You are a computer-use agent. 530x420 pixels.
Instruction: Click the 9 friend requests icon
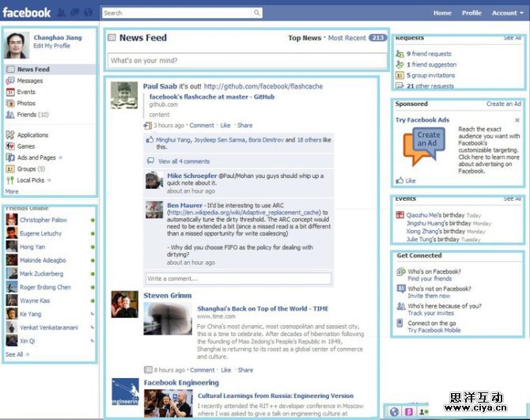click(x=399, y=54)
